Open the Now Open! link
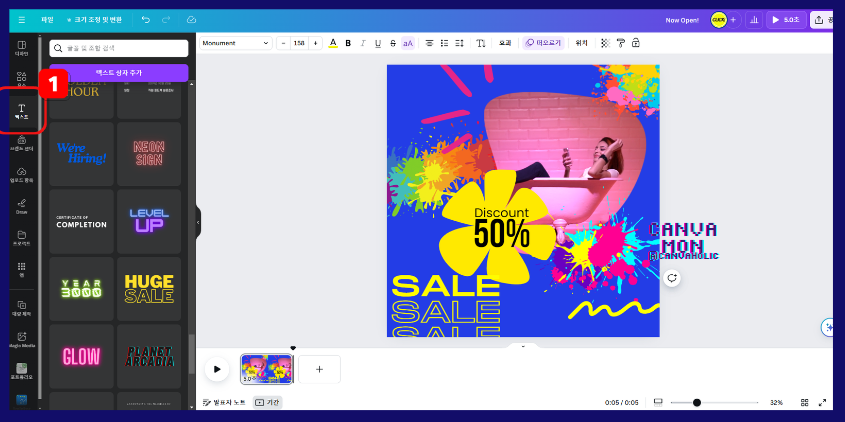The height and width of the screenshot is (422, 845). [x=682, y=20]
